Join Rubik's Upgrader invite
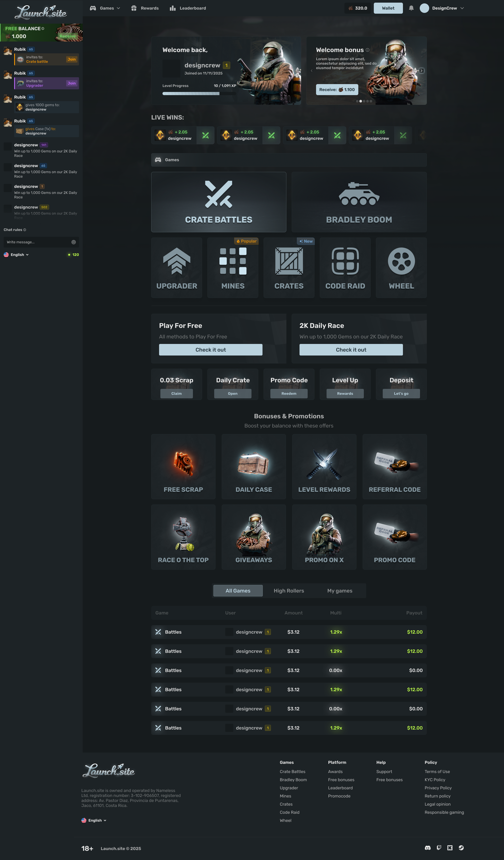 click(x=72, y=83)
